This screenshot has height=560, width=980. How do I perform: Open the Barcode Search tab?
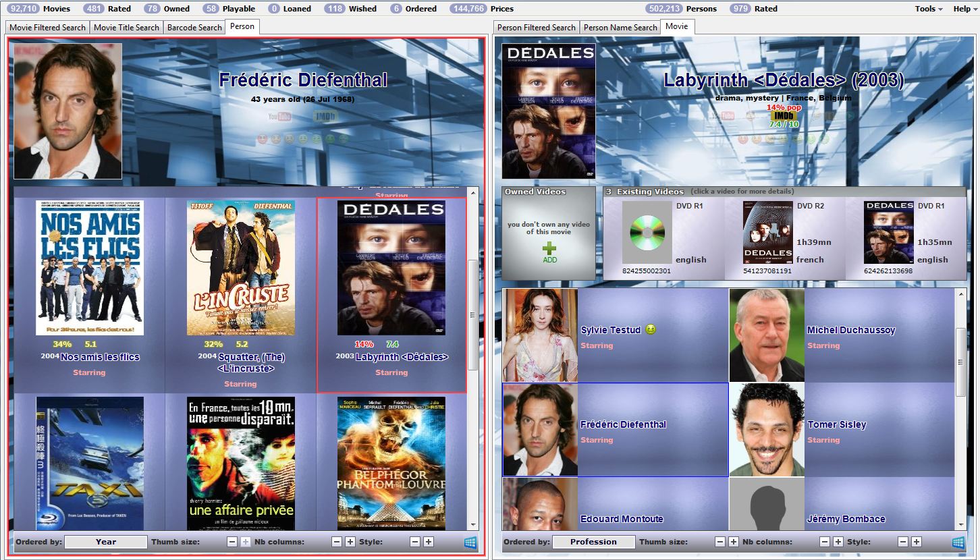coord(194,28)
